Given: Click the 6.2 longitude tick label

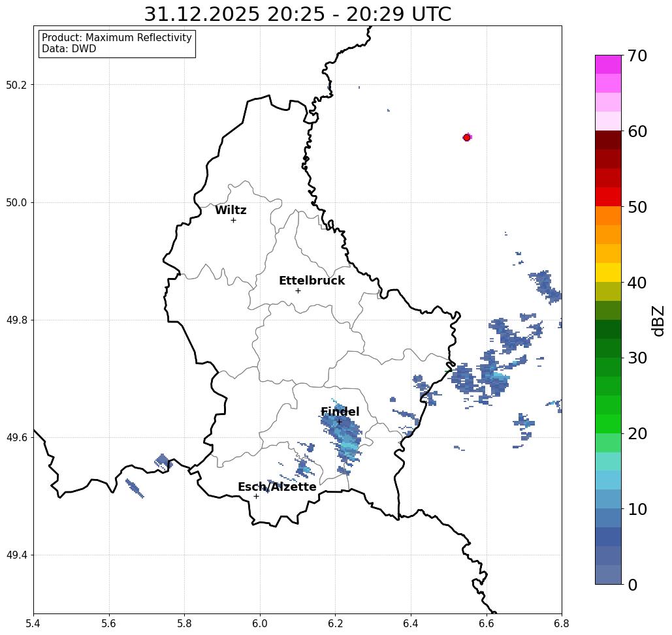Looking at the screenshot, I should (335, 623).
